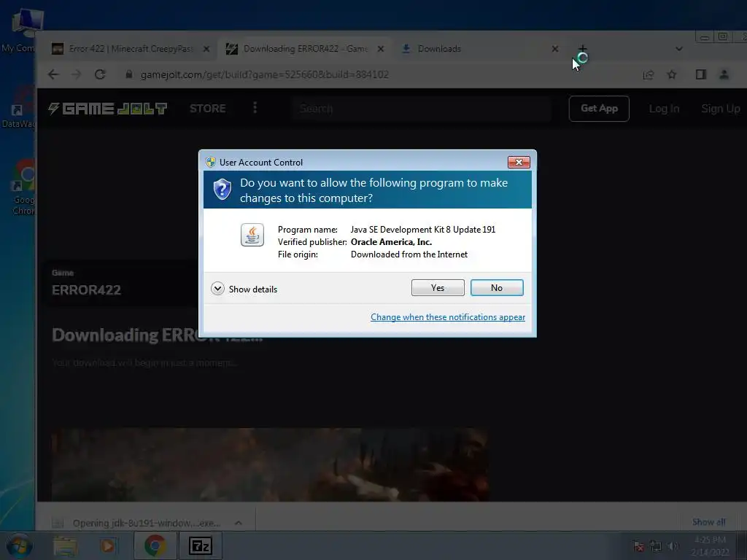The height and width of the screenshot is (560, 747).
Task: Switch to the Downloads tab
Action: [476, 49]
